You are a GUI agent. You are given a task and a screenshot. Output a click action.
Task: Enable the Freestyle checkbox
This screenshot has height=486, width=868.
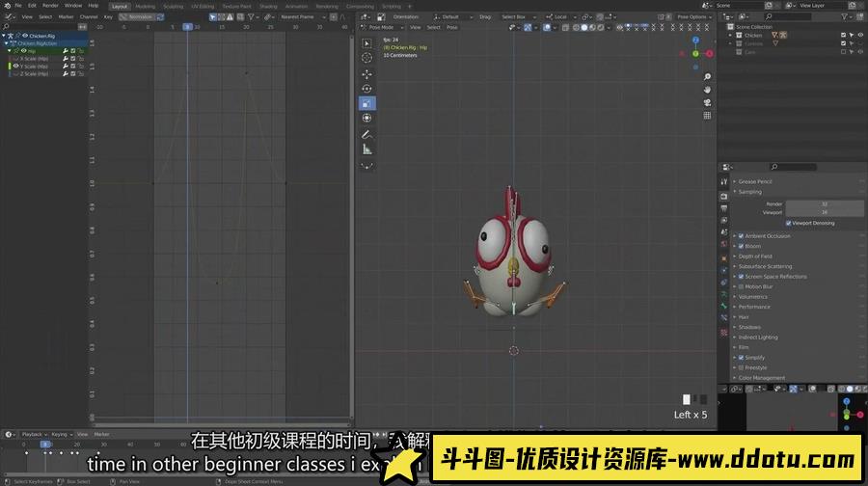pos(741,367)
